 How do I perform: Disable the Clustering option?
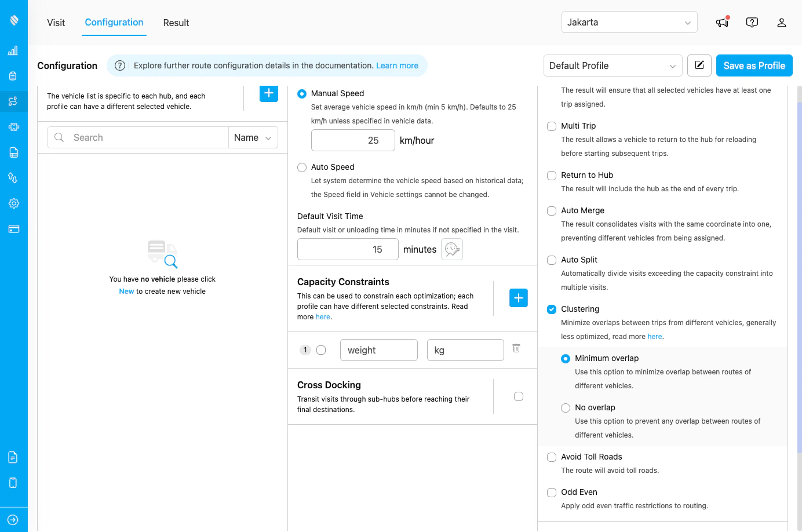[x=551, y=309]
